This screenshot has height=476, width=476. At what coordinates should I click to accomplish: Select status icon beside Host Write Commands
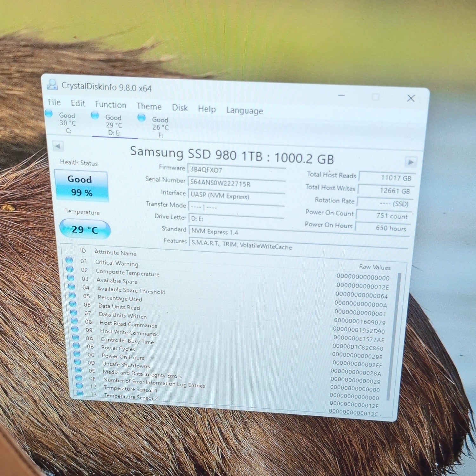tap(75, 329)
